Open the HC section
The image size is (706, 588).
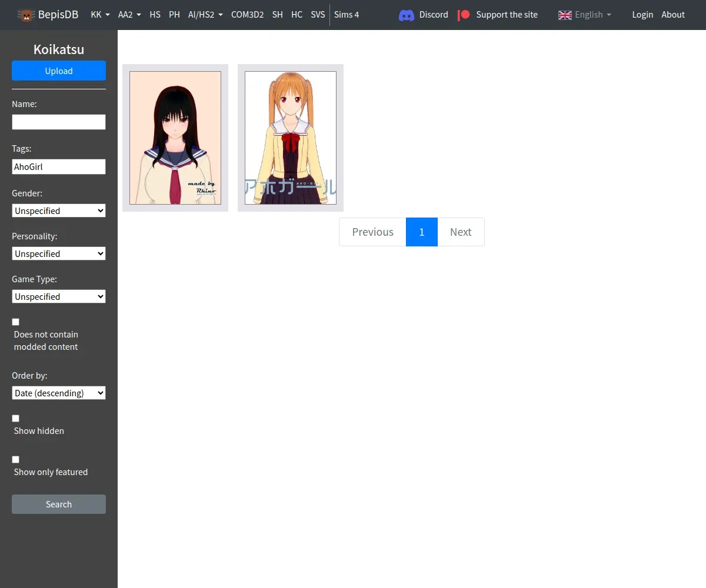[297, 15]
